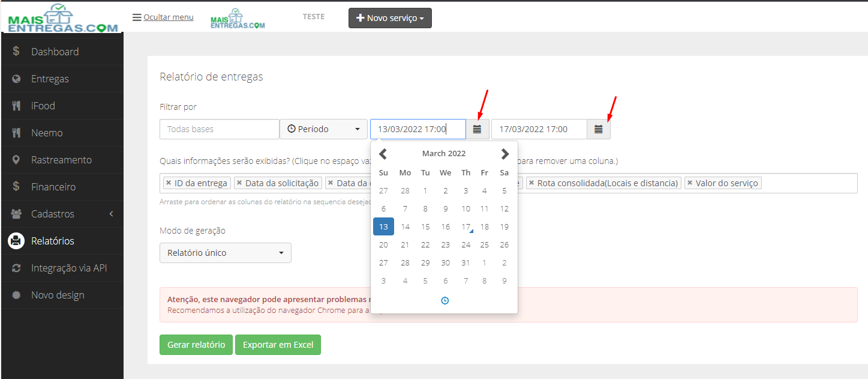Select day 19 in the calendar
Screen dimensions: 868x379
(504, 227)
